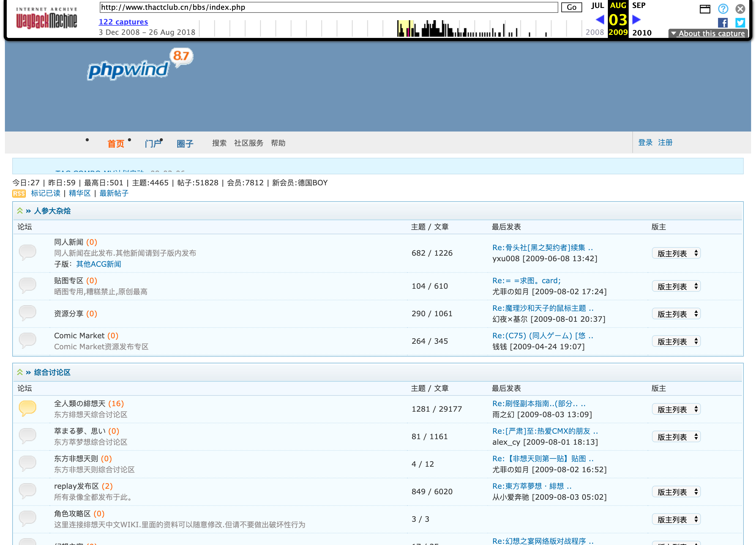The height and width of the screenshot is (545, 756).
Task: Open last post Re:= =求图。card;
Action: click(527, 281)
